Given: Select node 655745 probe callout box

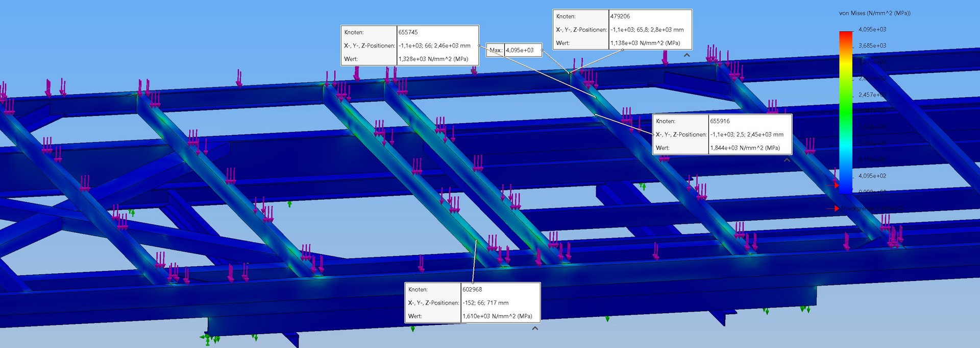Looking at the screenshot, I should click(x=409, y=45).
